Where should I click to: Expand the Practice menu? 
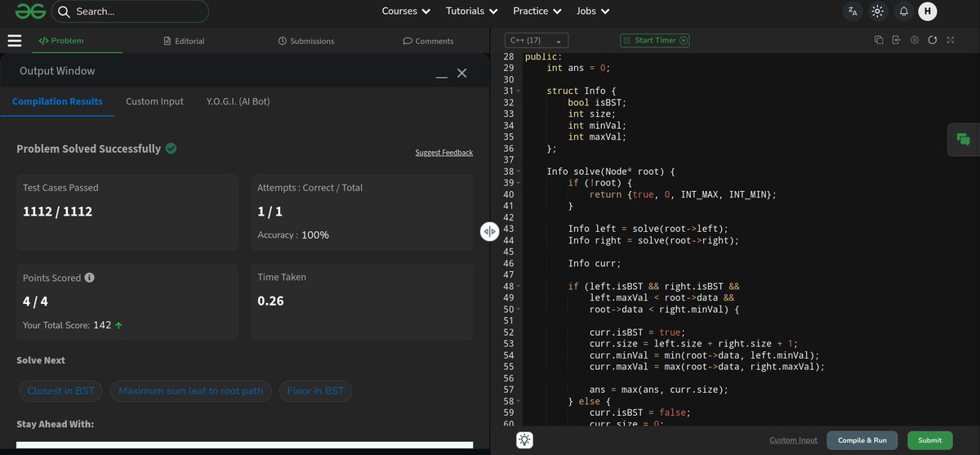537,11
